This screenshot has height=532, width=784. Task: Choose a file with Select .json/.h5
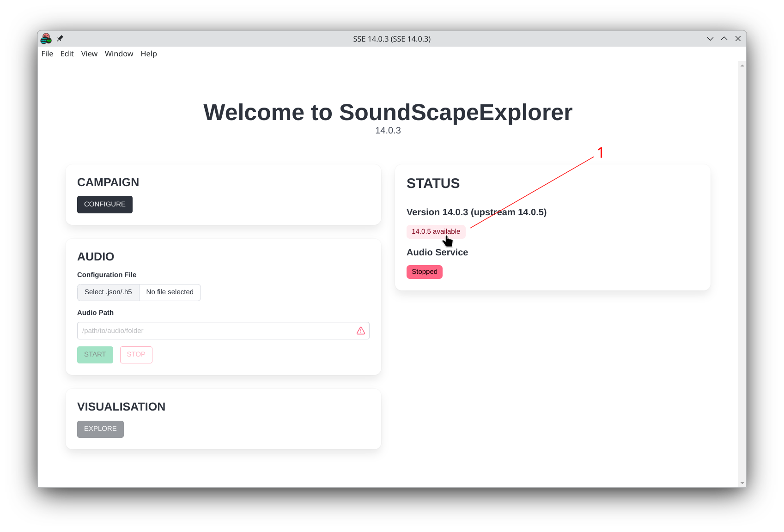108,292
